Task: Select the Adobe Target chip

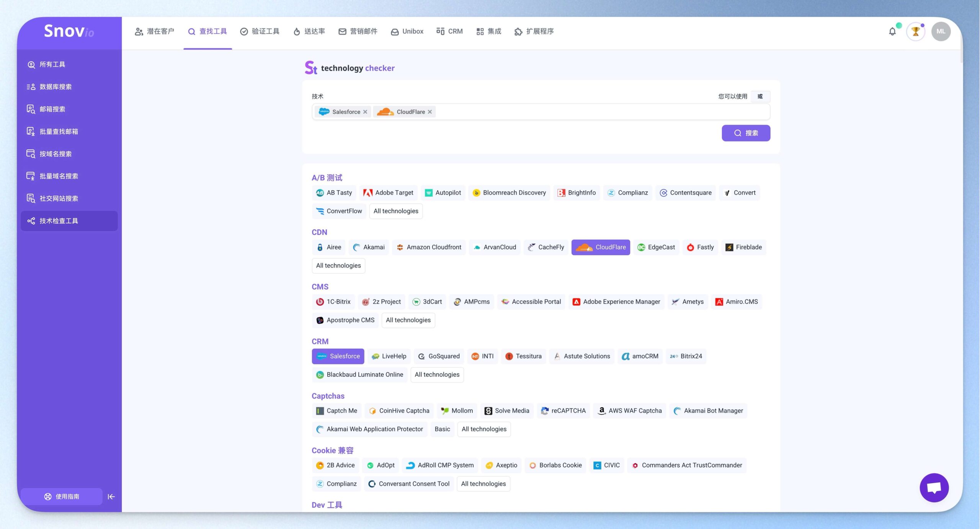Action: tap(388, 193)
